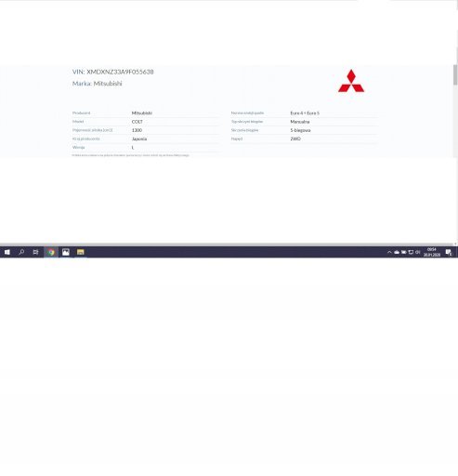Click the page vertical scrollbar thumb

point(455,74)
